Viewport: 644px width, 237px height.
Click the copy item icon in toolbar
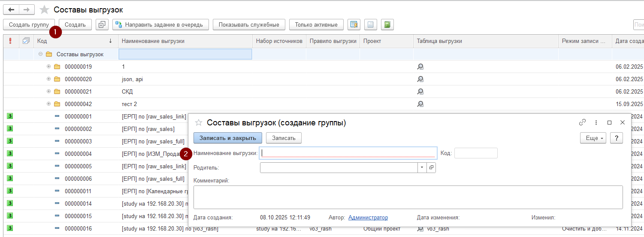coord(102,24)
